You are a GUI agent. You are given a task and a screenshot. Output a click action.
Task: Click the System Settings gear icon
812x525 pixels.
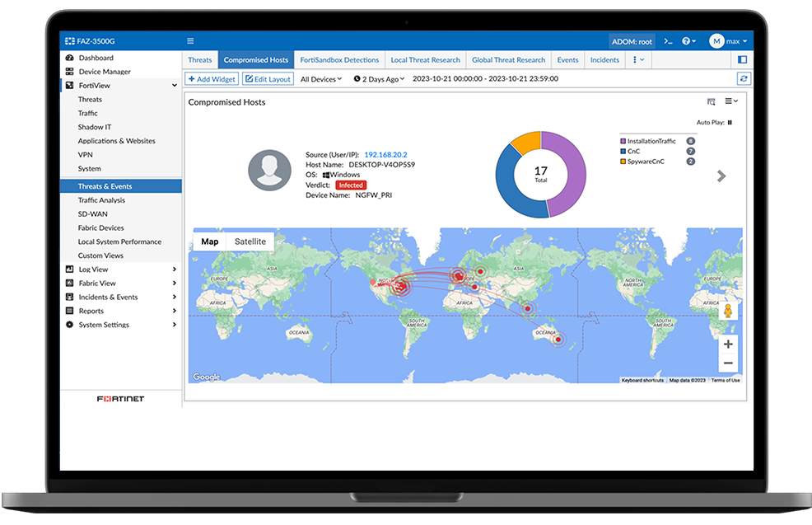pos(69,325)
